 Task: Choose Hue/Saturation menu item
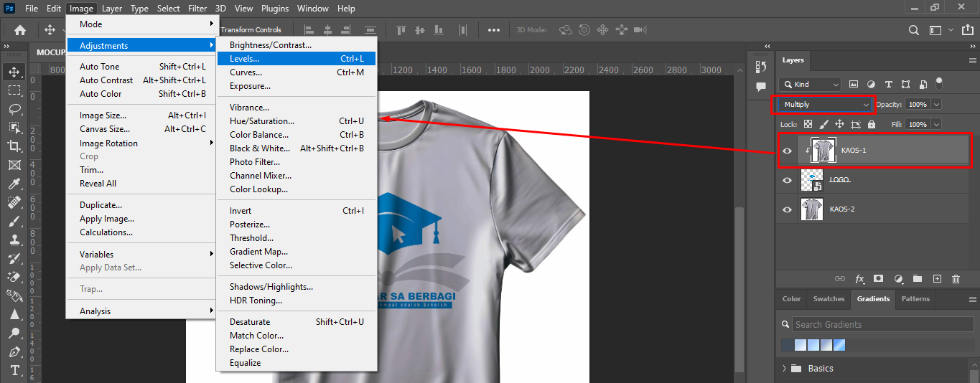click(x=297, y=121)
